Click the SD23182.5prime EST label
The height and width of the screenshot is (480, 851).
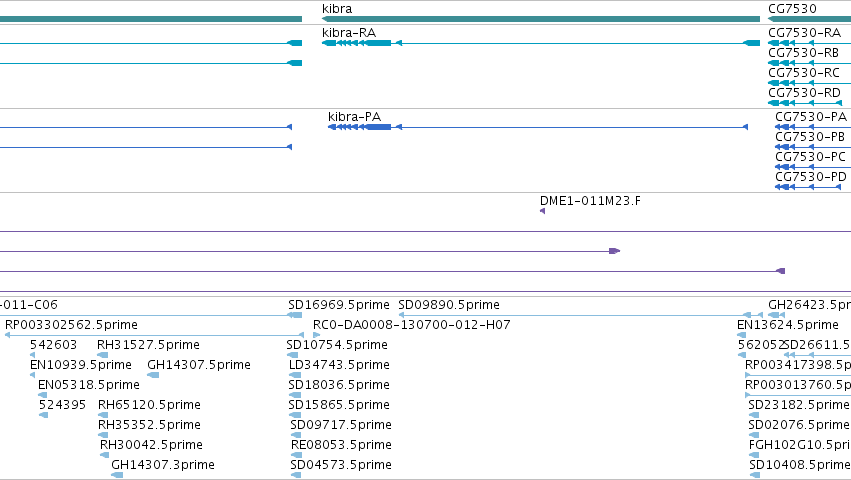[798, 405]
